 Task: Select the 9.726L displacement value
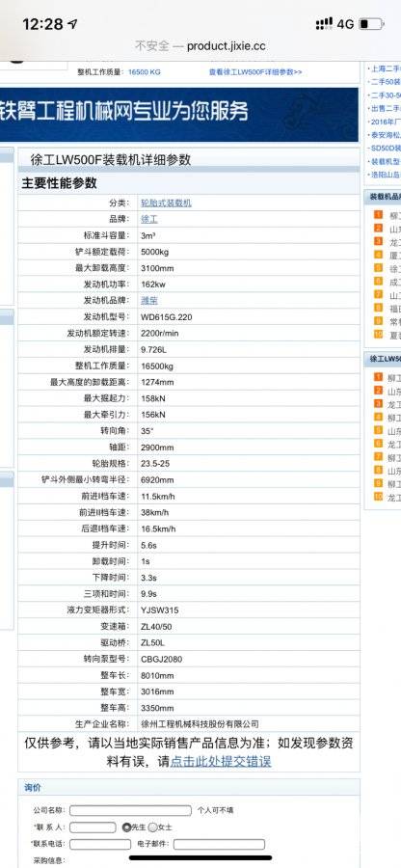pos(154,350)
